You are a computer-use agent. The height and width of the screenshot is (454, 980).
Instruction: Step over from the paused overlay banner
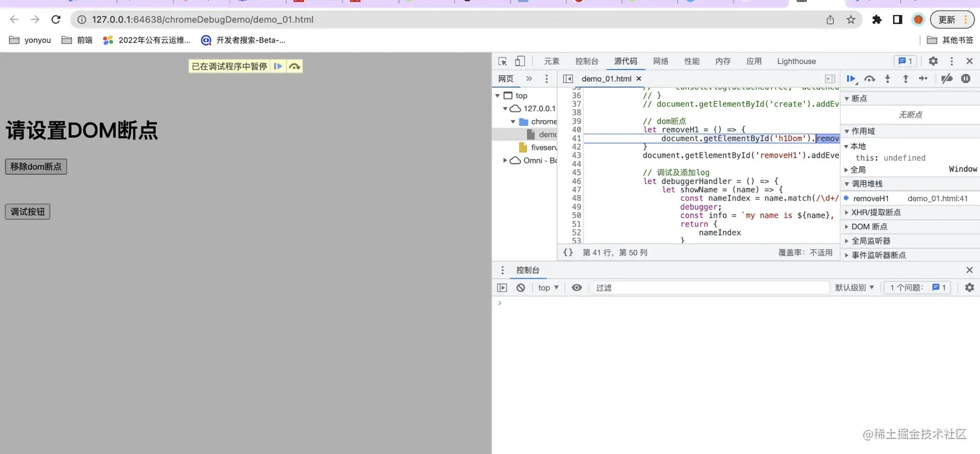pos(294,66)
